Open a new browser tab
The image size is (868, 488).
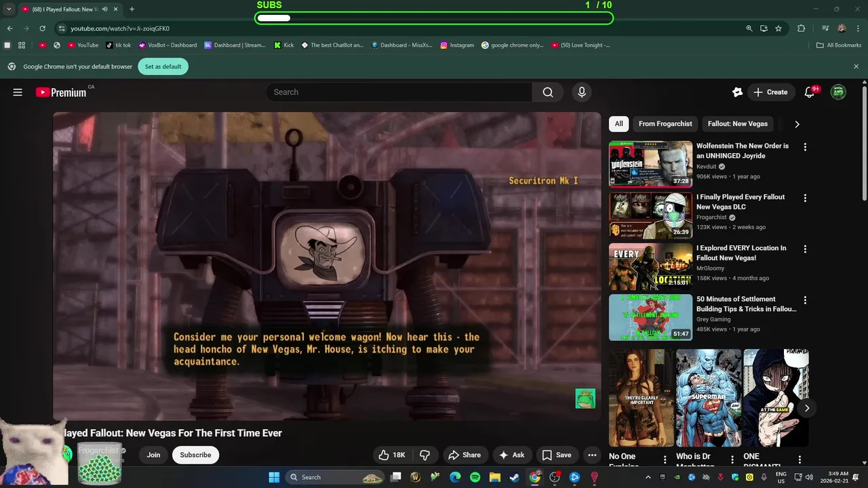pyautogui.click(x=132, y=9)
